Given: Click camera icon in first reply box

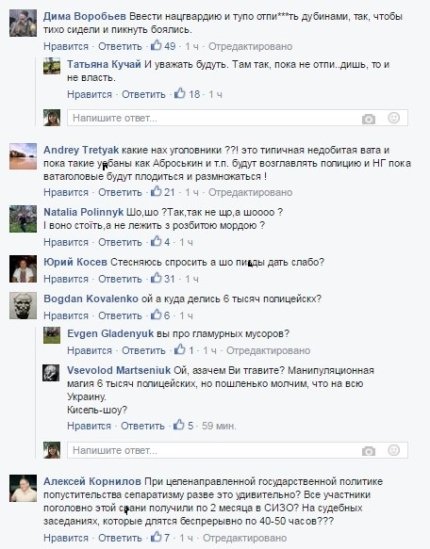Looking at the screenshot, I should point(368,119).
